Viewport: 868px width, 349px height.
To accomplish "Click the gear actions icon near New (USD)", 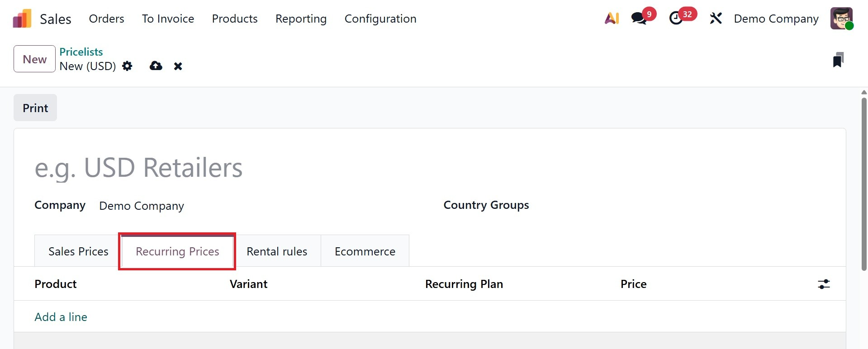I will pyautogui.click(x=128, y=66).
